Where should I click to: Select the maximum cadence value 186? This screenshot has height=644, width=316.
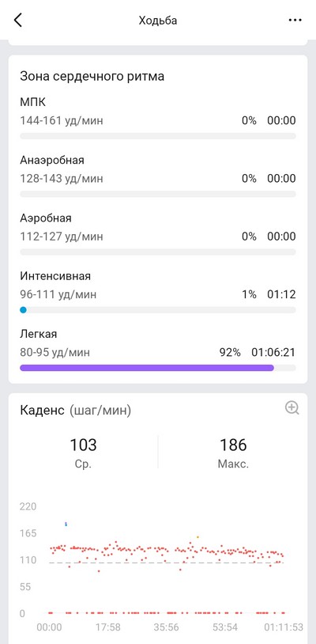tap(233, 445)
